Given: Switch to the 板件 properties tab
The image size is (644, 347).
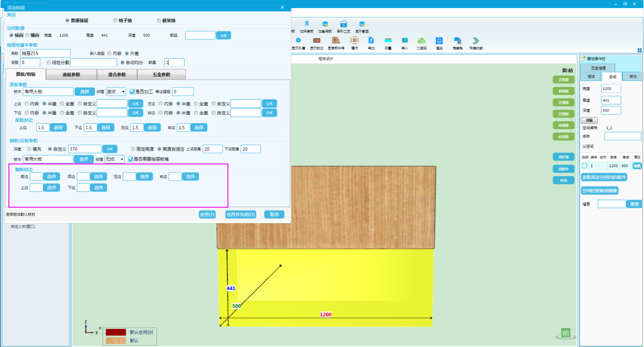Looking at the screenshot, I should [x=633, y=76].
